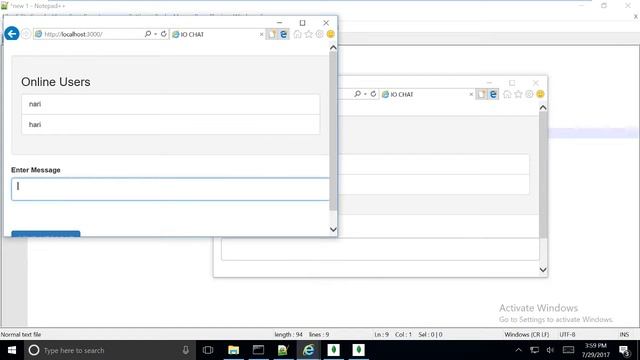Click search magnifier in front browser address bar
Viewport: 640px width, 360px height.
coord(148,34)
